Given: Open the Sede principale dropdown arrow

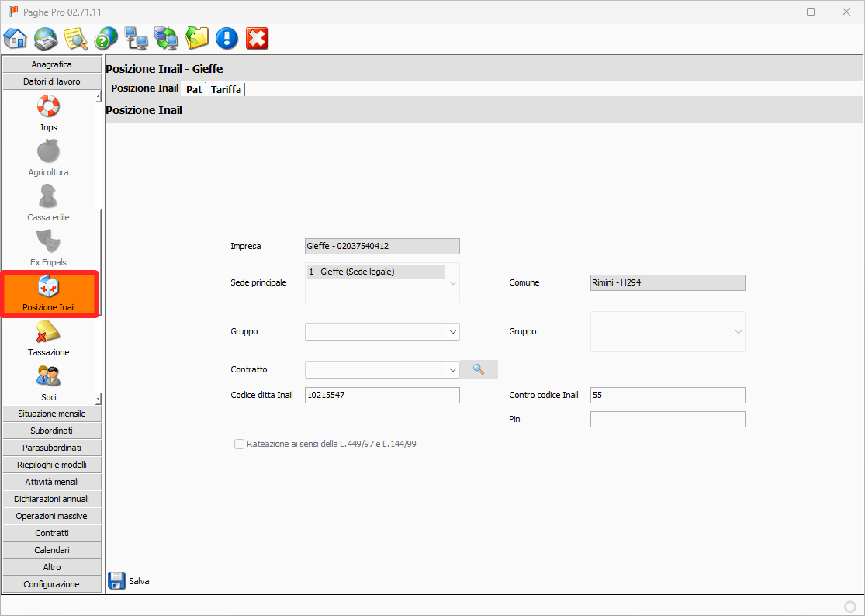Looking at the screenshot, I should tap(452, 283).
